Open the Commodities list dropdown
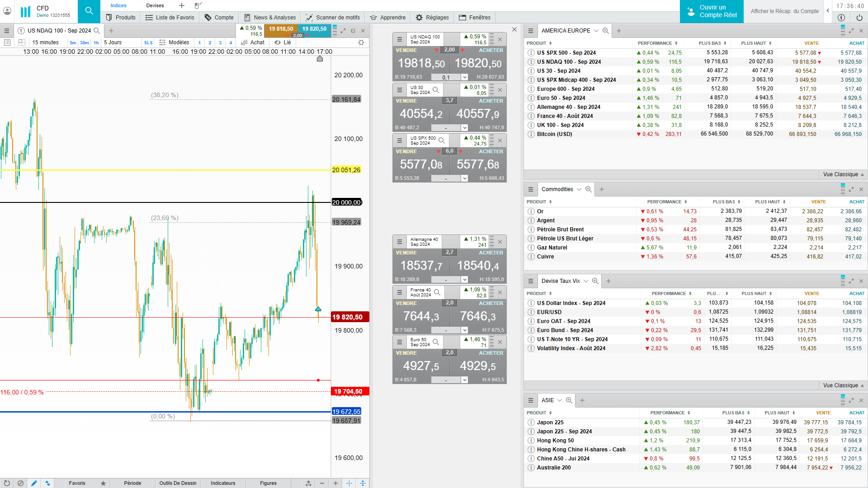Viewport: 868px width, 488px height. pyautogui.click(x=579, y=189)
